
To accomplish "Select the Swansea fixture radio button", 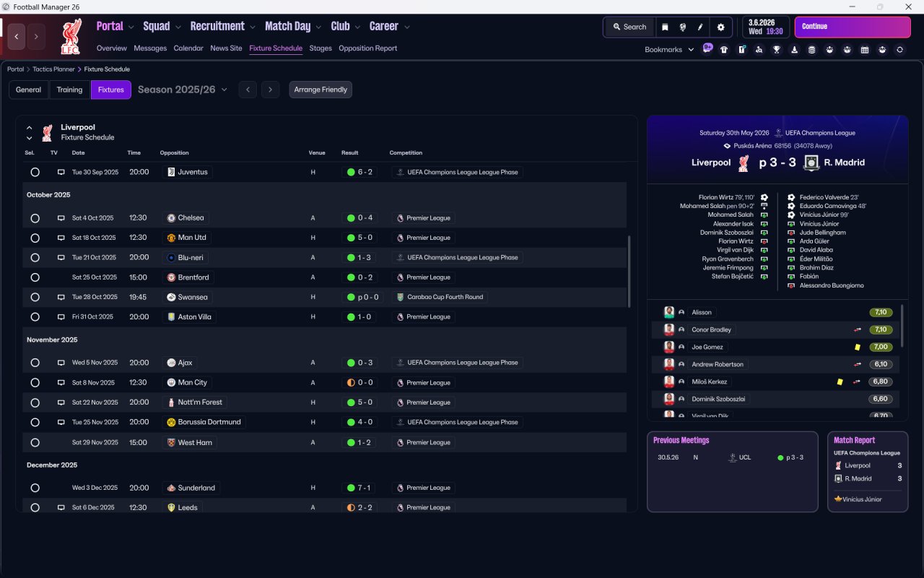I will [35, 298].
